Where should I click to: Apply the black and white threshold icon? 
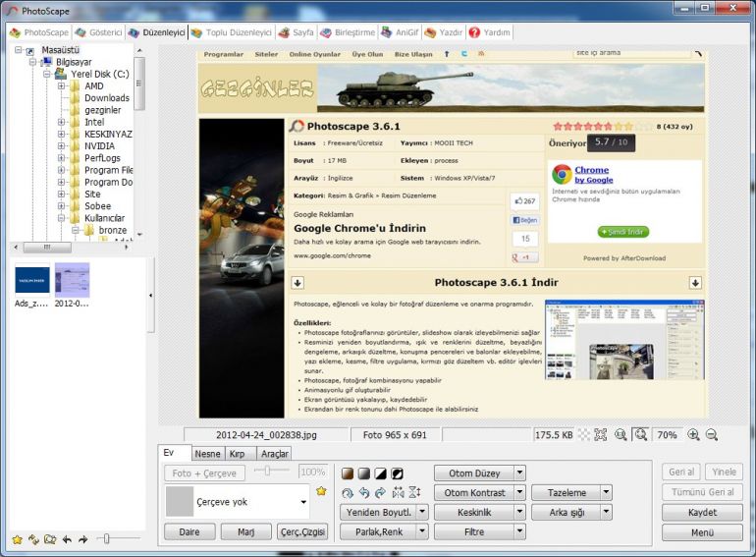pyautogui.click(x=380, y=473)
